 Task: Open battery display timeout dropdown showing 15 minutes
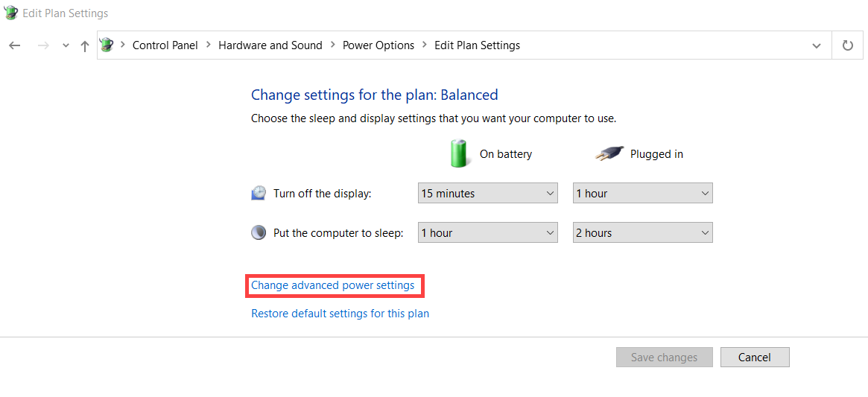point(487,194)
